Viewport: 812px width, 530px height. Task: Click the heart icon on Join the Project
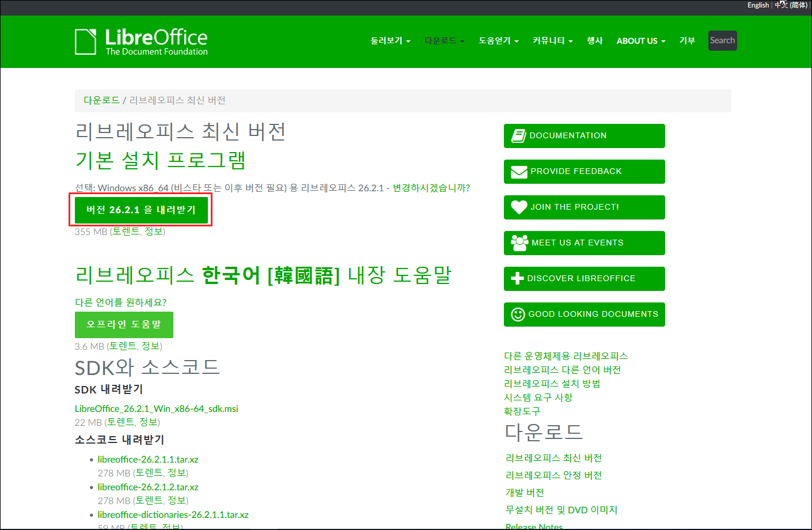click(x=519, y=207)
